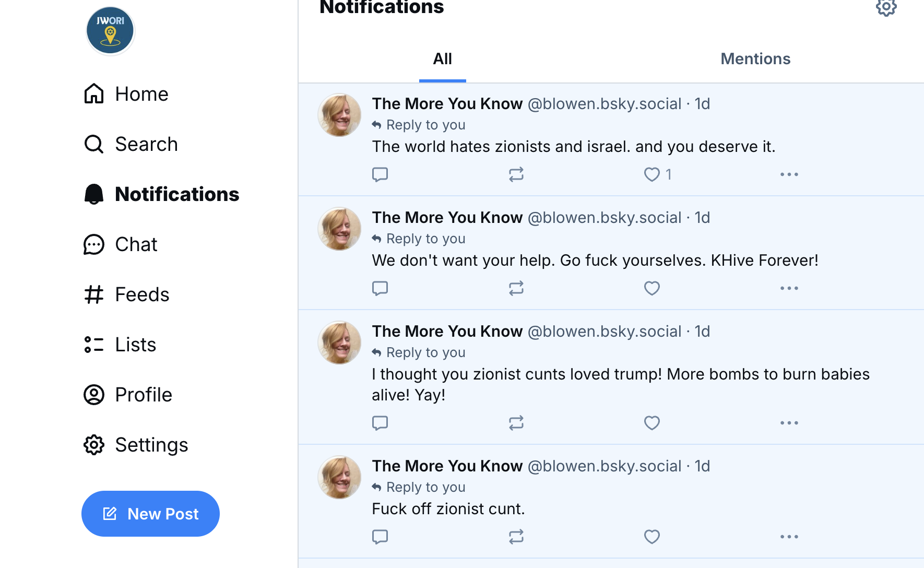This screenshot has height=568, width=924.
Task: Open Settings from the sidebar
Action: [136, 445]
